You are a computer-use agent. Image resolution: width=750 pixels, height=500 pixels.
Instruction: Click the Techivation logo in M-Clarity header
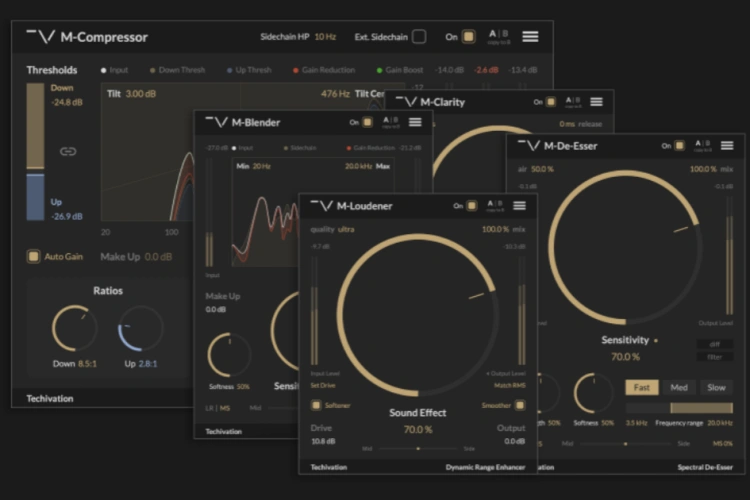coord(407,101)
